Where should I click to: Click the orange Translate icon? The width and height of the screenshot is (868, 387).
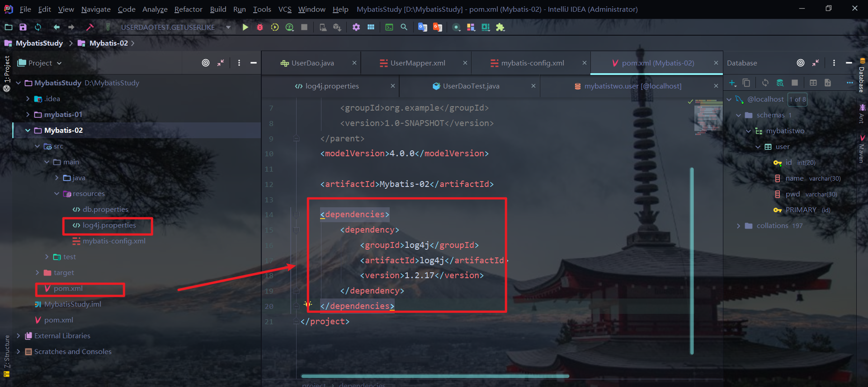click(438, 27)
